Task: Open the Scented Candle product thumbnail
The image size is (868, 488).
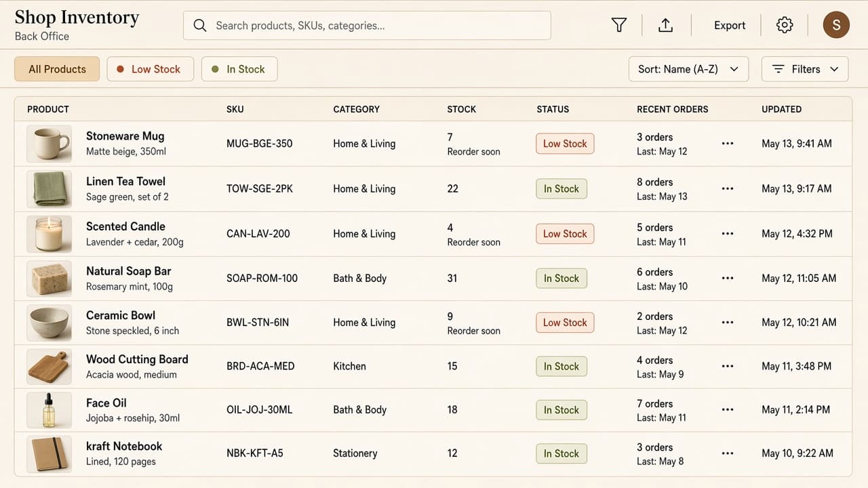Action: click(49, 234)
